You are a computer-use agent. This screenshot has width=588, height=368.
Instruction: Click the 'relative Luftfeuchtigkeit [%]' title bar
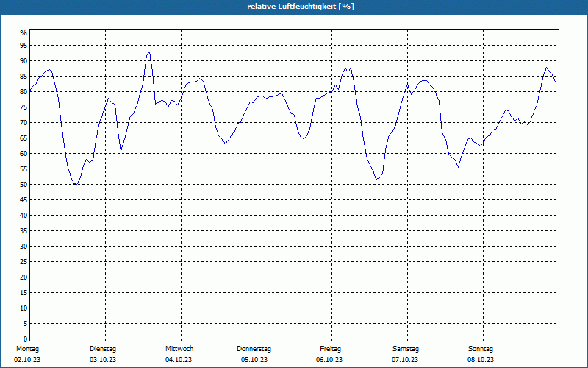coord(294,7)
